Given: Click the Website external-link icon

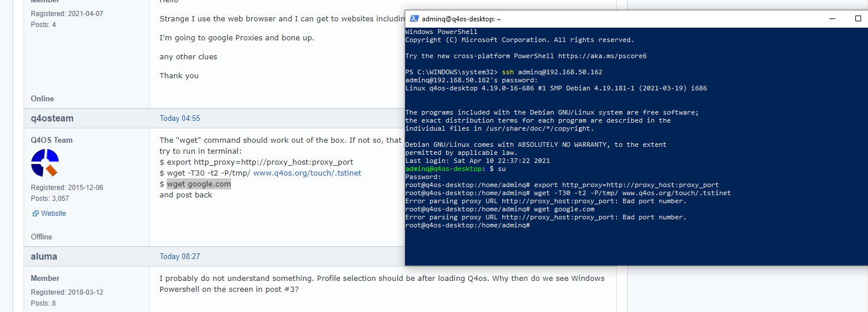Looking at the screenshot, I should click(35, 214).
